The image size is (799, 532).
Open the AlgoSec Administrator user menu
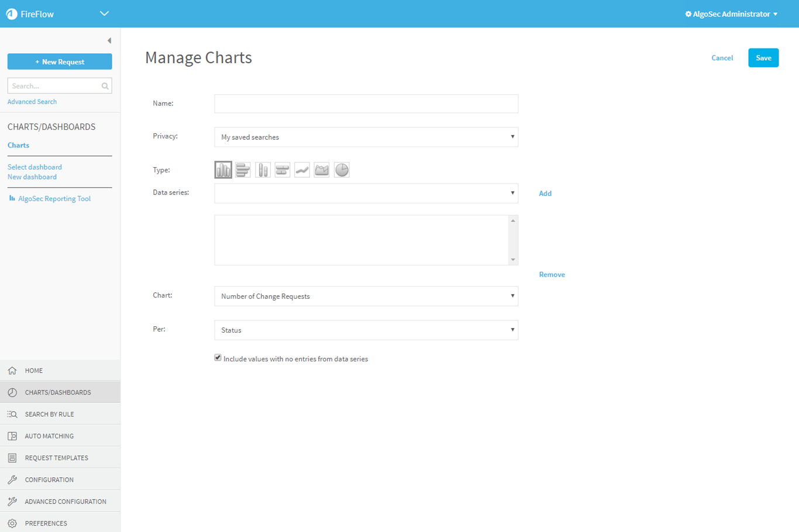click(x=732, y=14)
